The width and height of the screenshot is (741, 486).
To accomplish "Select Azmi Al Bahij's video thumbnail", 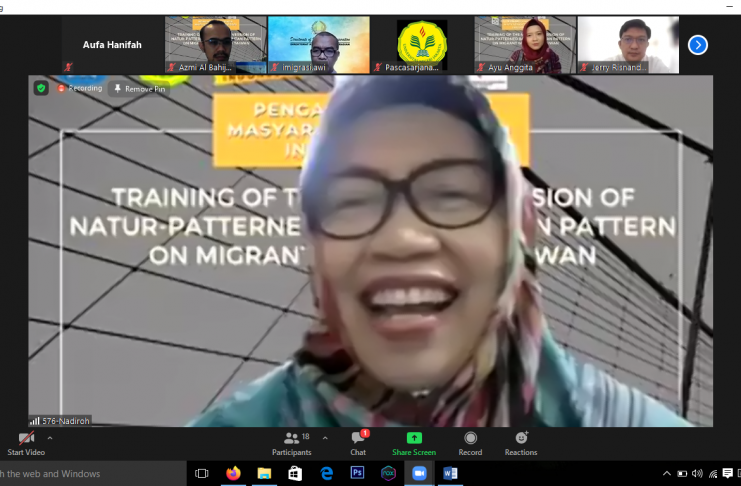I will (215, 45).
